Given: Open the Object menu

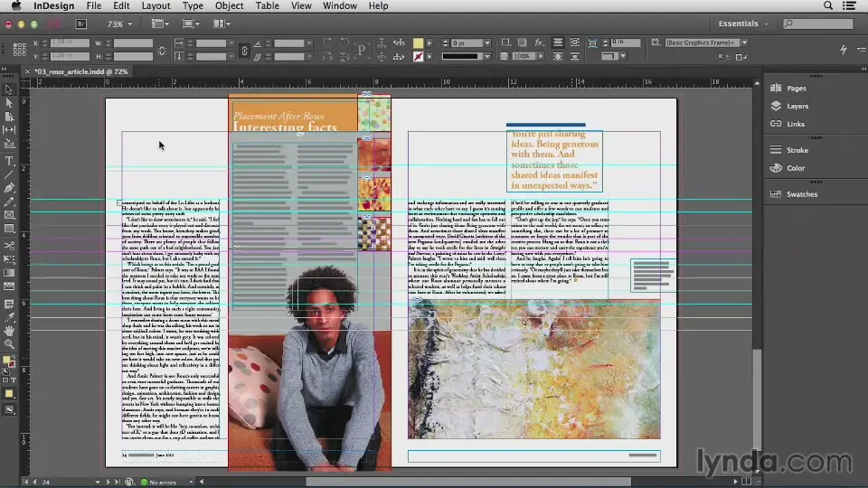Looking at the screenshot, I should (x=229, y=6).
